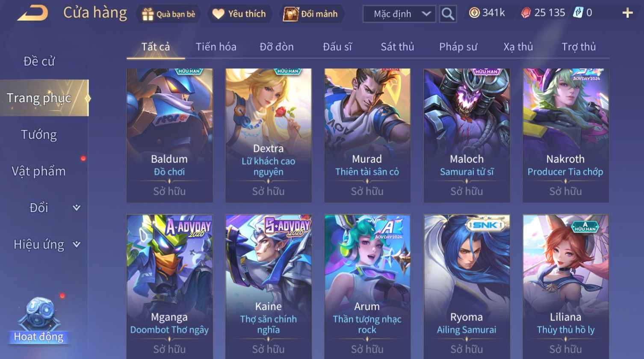Viewport: 644px width, 359px height.
Task: Switch to the Sát thủ tab
Action: tap(397, 47)
